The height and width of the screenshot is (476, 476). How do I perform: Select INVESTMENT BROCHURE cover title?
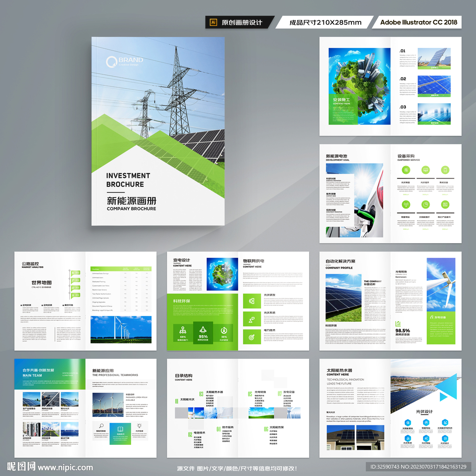128,180
